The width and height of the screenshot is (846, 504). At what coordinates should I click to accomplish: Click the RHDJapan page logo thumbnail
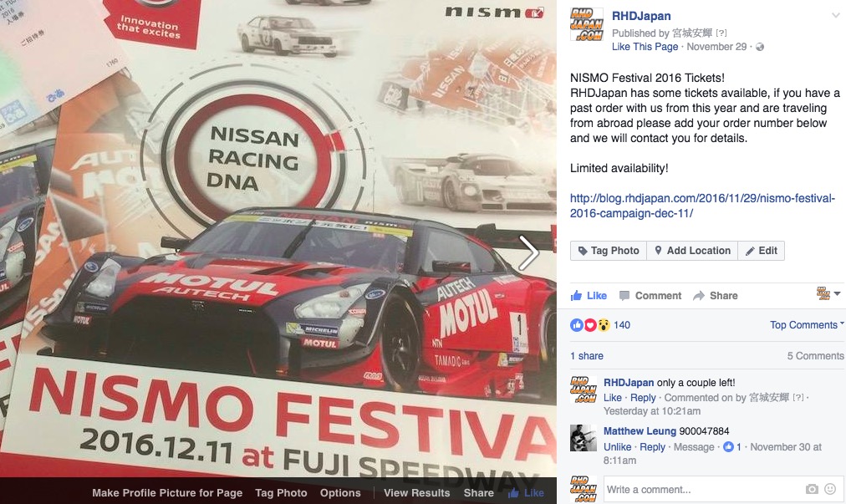(587, 25)
